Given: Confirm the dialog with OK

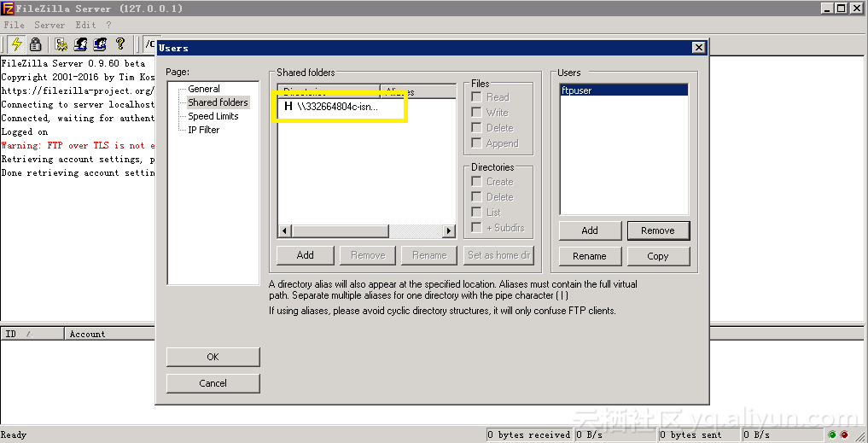Looking at the screenshot, I should [x=213, y=357].
